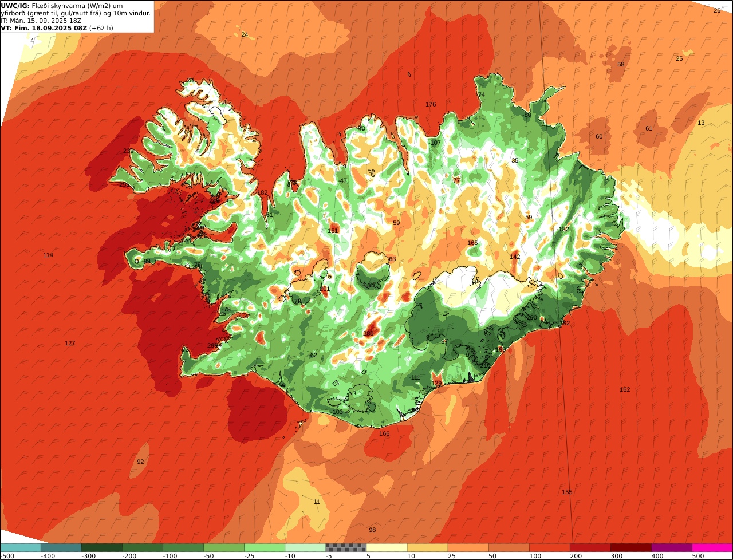The width and height of the screenshot is (733, 560).
Task: Click the pale yellow legend swatch between 5 and 10
Action: coord(387,547)
